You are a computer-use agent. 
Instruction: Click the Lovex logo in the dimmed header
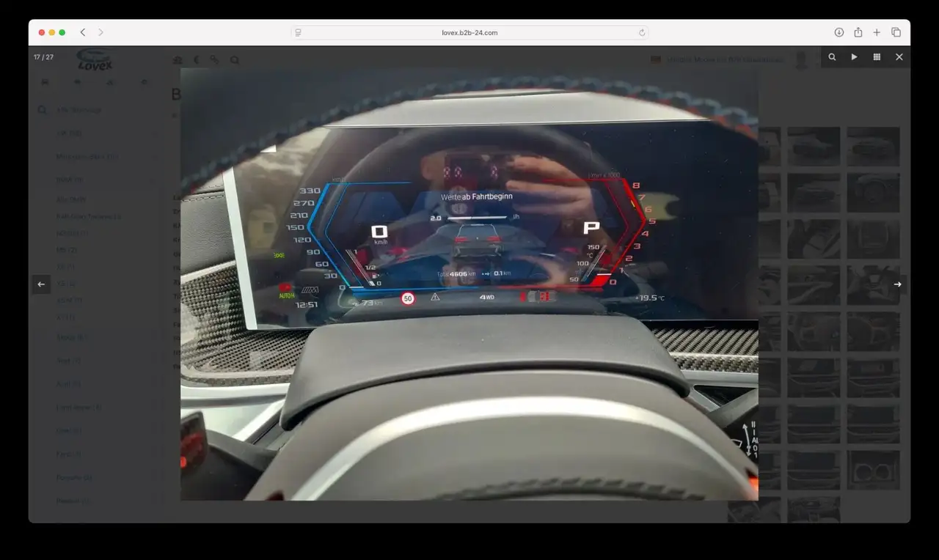pos(95,61)
